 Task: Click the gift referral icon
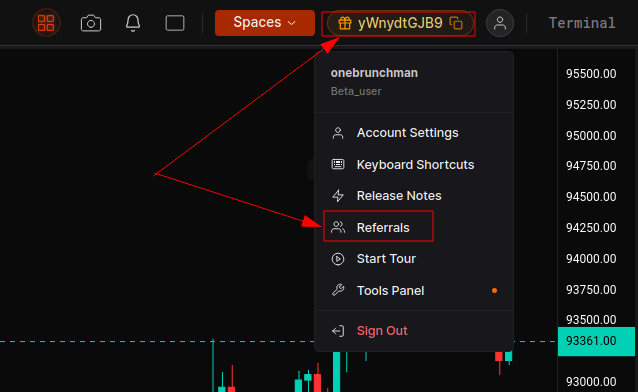click(345, 23)
